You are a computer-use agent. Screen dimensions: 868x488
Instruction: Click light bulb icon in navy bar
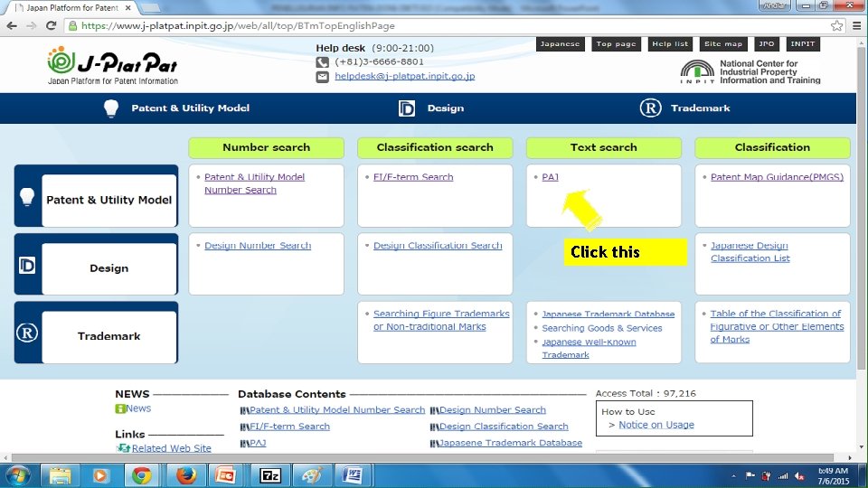[111, 108]
